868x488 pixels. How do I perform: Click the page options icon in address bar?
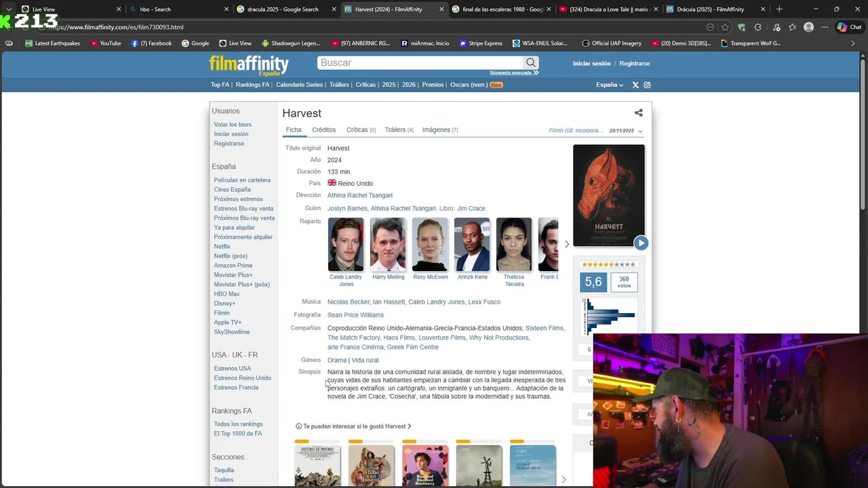(x=710, y=27)
